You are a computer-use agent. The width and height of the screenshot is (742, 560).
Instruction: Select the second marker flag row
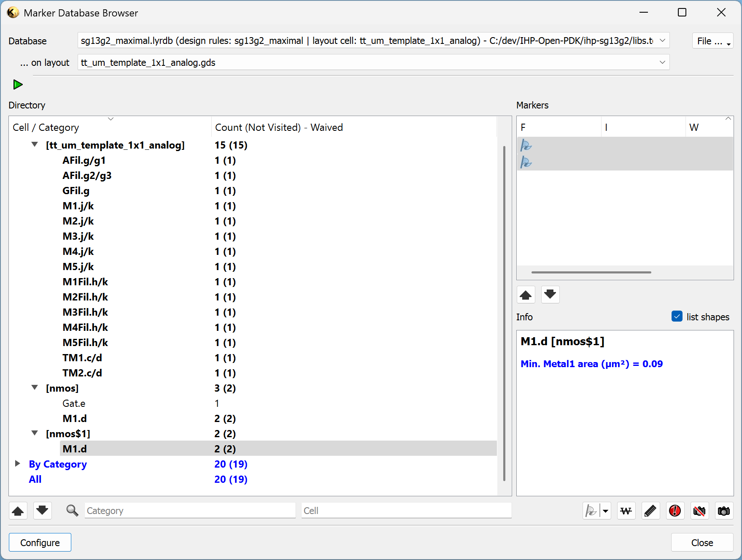pos(625,162)
